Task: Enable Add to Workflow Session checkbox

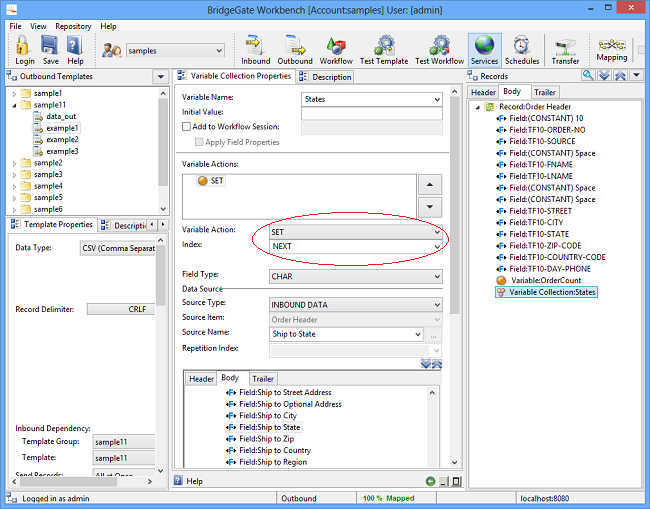Action: click(187, 127)
